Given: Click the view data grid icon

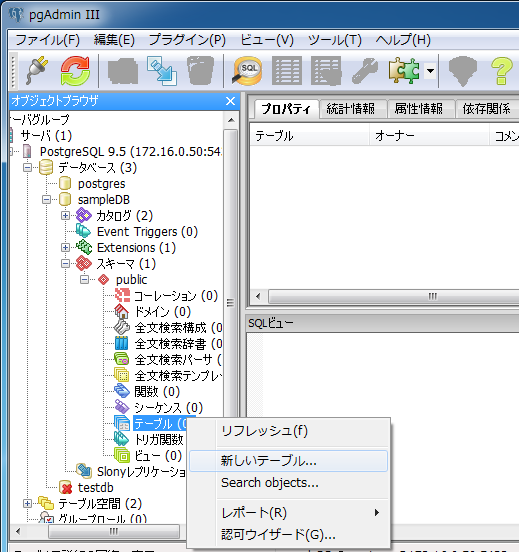Looking at the screenshot, I should click(x=287, y=71).
